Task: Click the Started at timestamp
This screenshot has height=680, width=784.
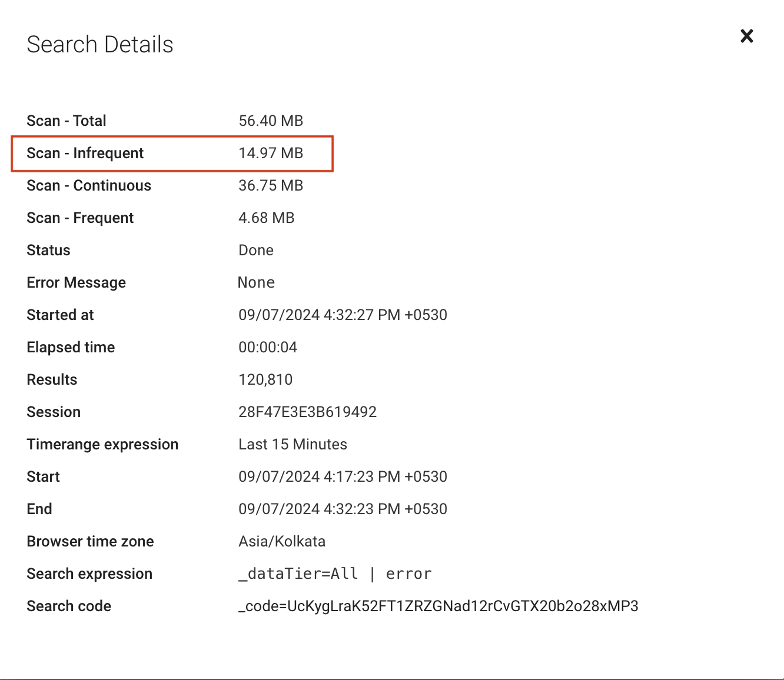Action: tap(343, 315)
